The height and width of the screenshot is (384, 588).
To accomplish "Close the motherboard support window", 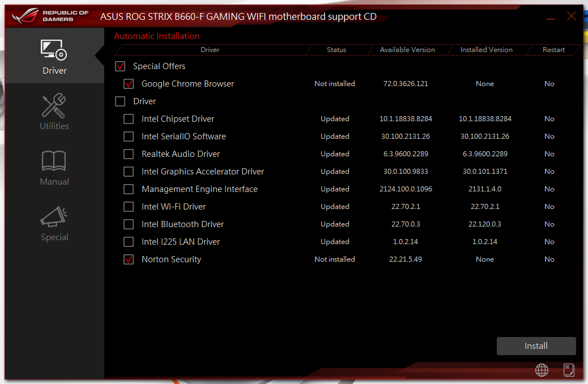I will 572,16.
